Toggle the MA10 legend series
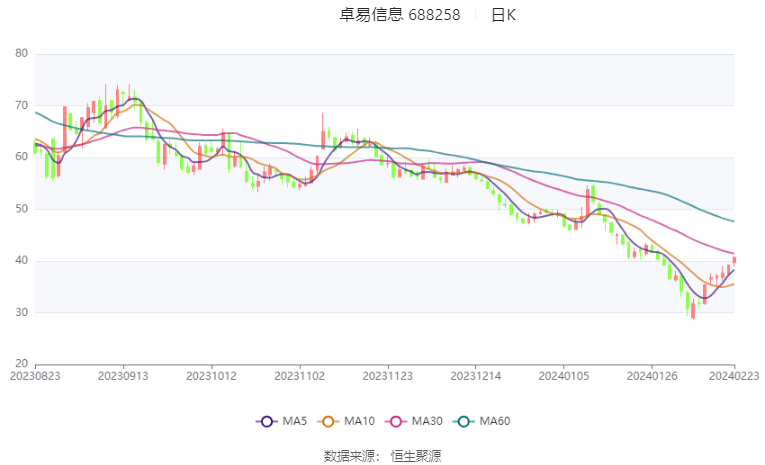The image size is (765, 465). [346, 421]
